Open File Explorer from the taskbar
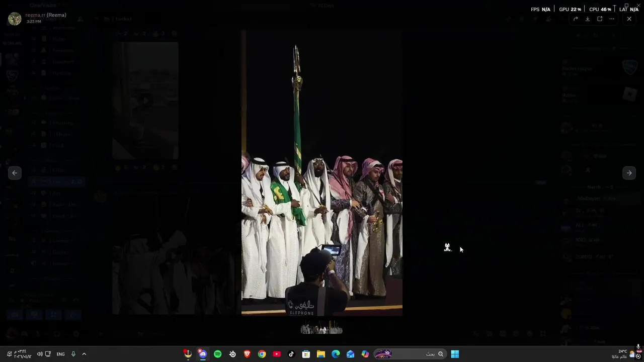 (x=321, y=354)
